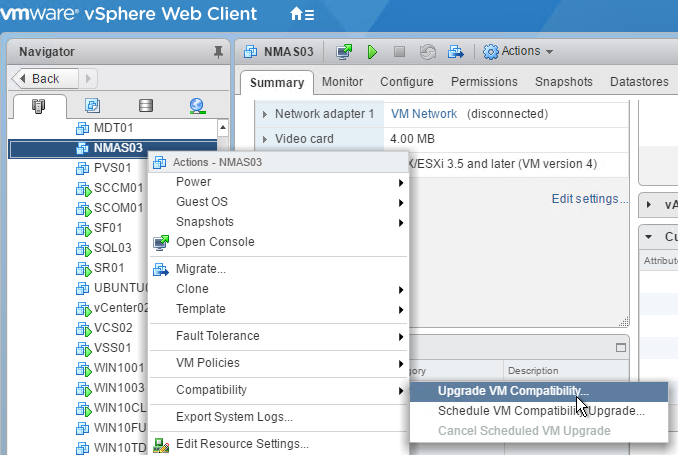Pin the Navigator panel
The width and height of the screenshot is (678, 455).
click(x=218, y=52)
